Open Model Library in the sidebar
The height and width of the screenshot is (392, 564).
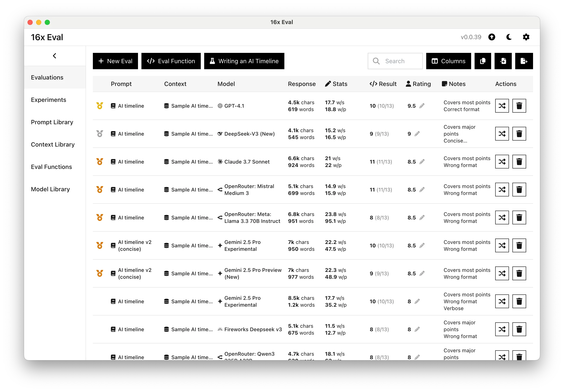(55, 189)
